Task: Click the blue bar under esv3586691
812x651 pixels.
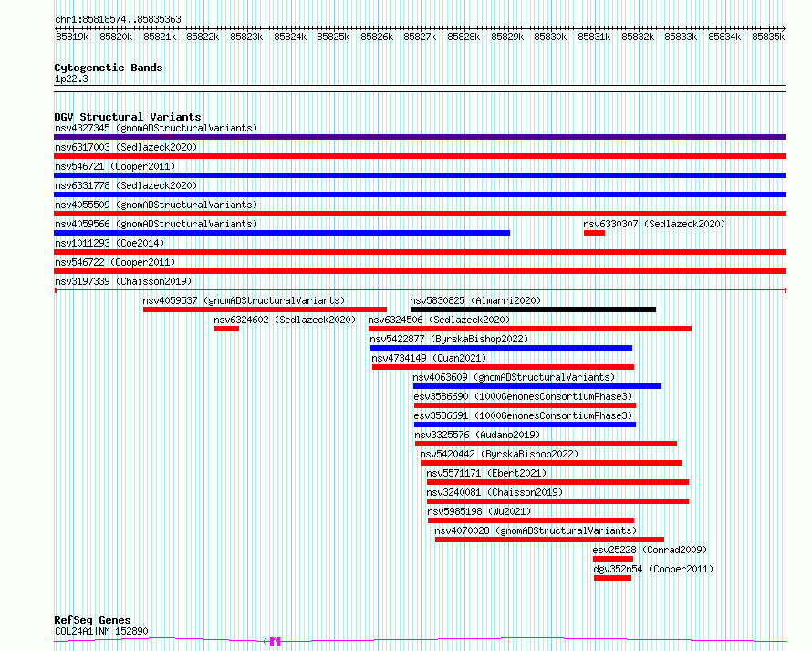Action: tap(525, 425)
